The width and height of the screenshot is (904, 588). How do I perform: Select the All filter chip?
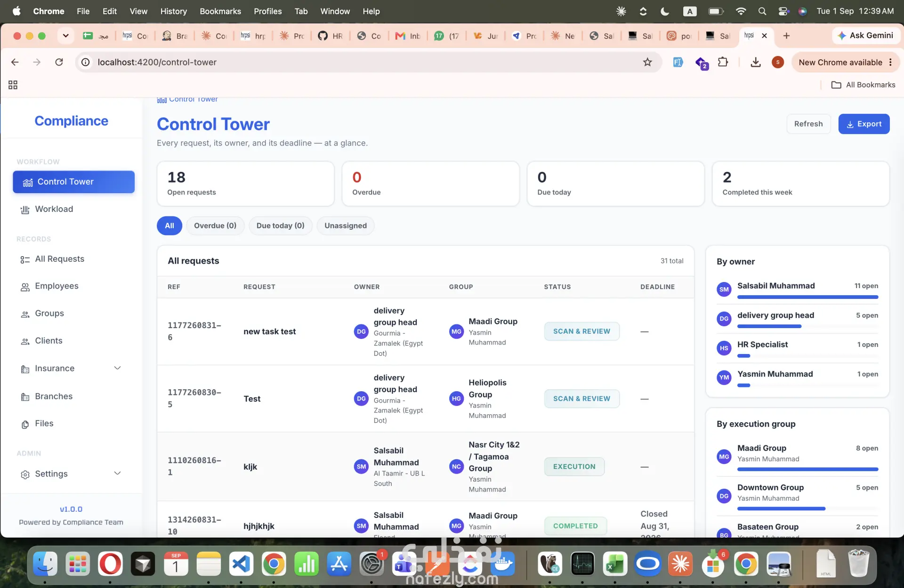pos(169,226)
